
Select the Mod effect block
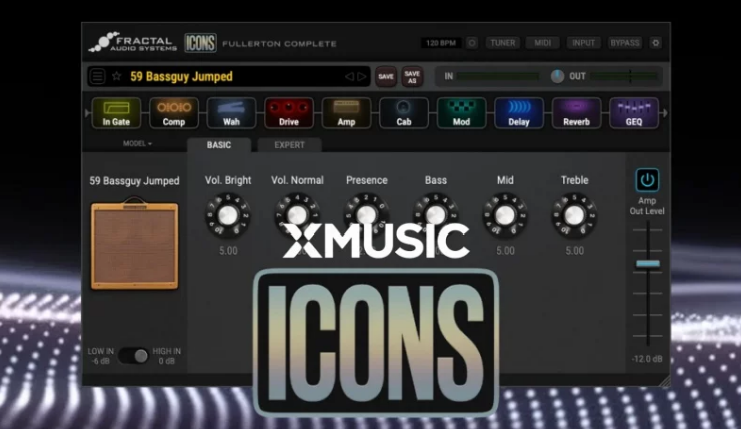click(461, 113)
